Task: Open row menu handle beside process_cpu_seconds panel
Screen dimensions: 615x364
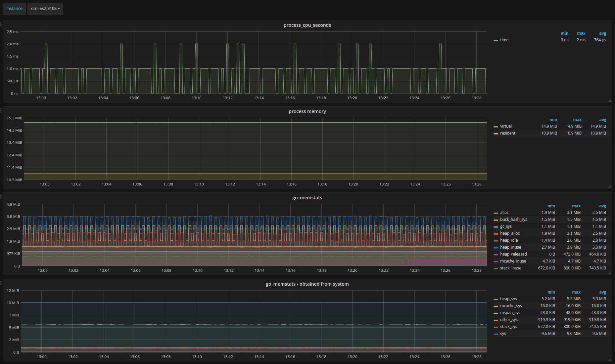Action: tap(1, 24)
